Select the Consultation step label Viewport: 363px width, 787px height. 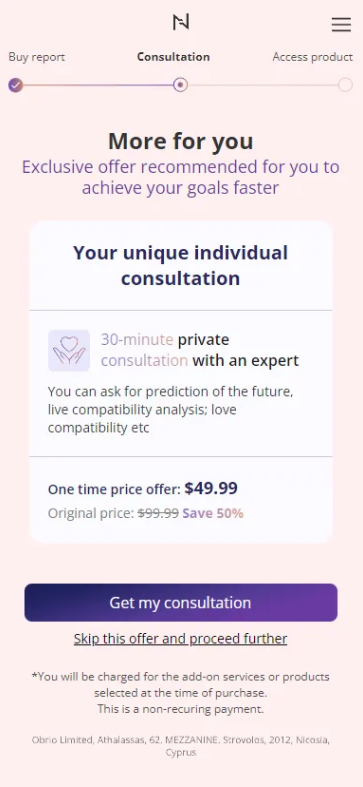coord(173,57)
